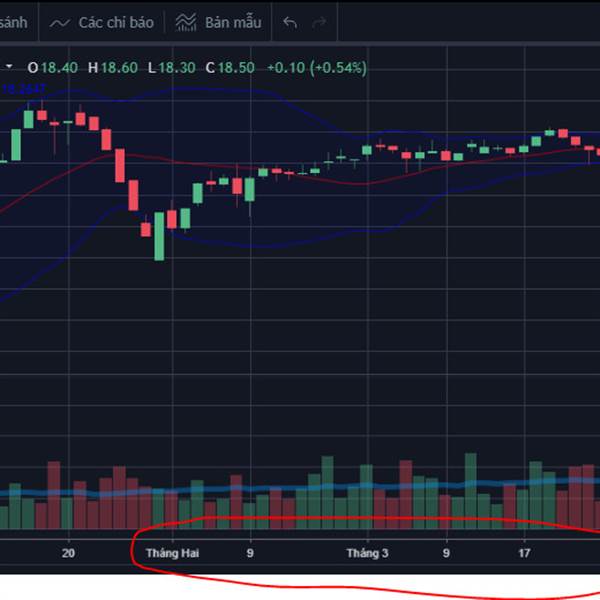The width and height of the screenshot is (600, 600).
Task: Click the close value C18.50
Action: pos(230,68)
